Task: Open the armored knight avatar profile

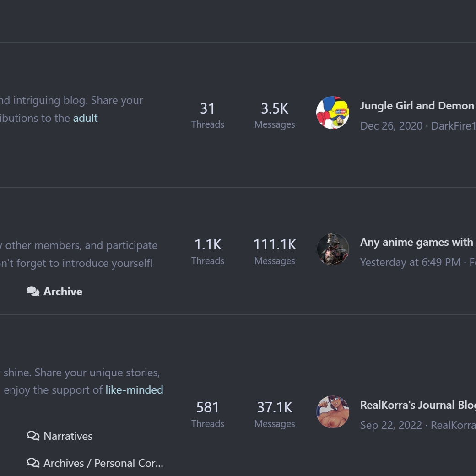Action: (x=333, y=249)
